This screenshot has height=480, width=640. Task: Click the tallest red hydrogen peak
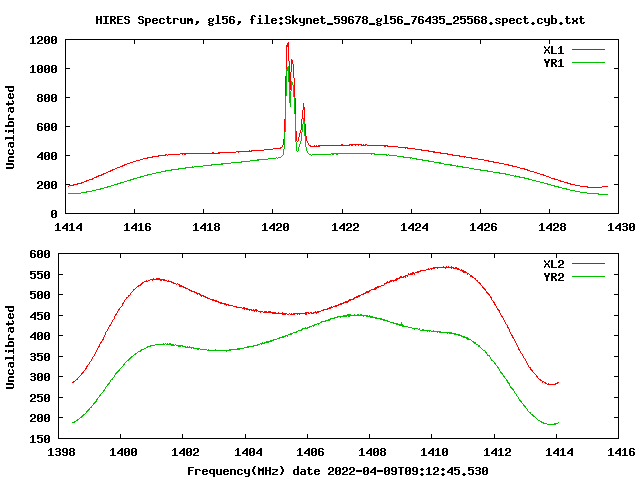(x=288, y=43)
